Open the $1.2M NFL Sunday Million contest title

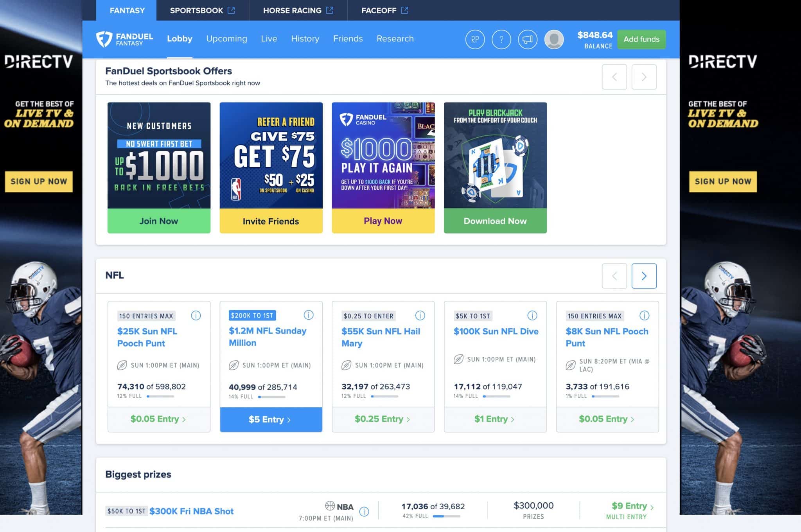(x=268, y=337)
